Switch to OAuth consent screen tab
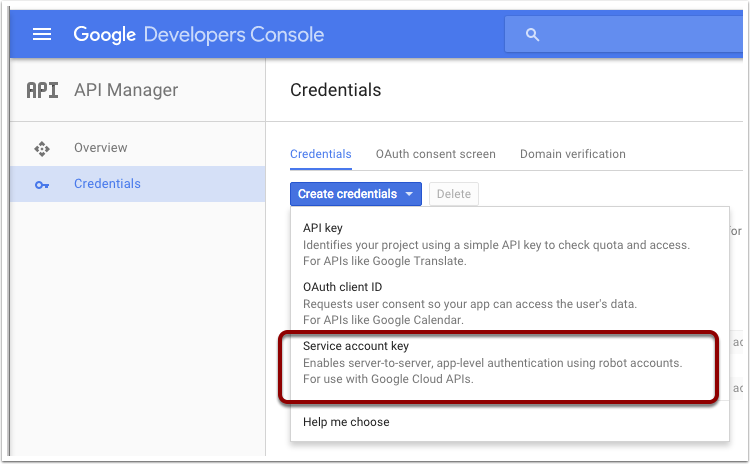The image size is (750, 464). (x=436, y=154)
